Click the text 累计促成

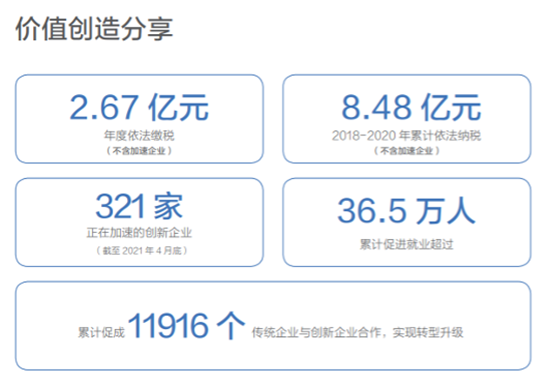coord(101,332)
